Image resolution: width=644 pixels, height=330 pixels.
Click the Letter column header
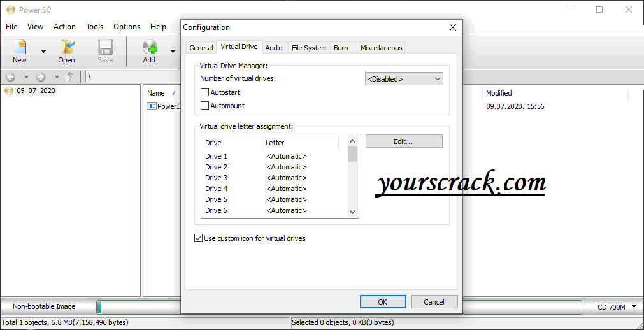tap(300, 143)
